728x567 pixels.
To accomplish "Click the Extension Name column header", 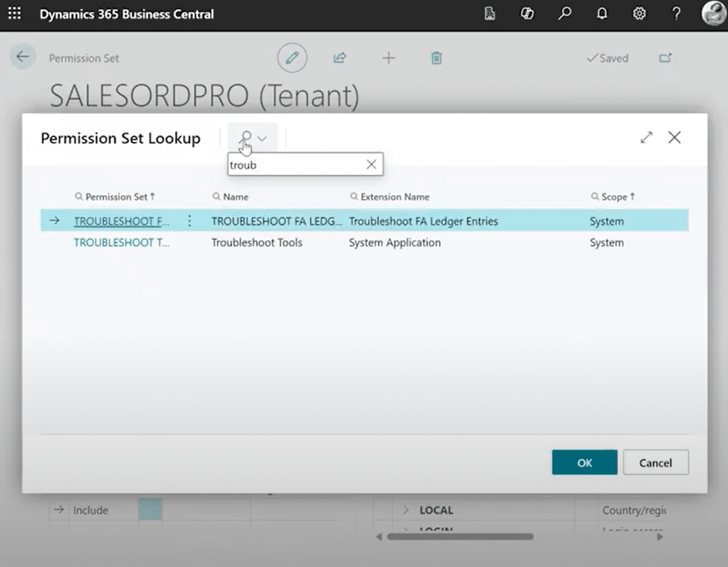I will 395,197.
